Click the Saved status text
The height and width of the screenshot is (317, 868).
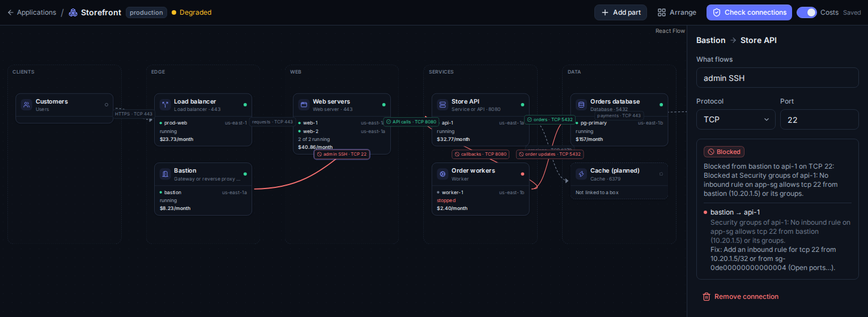(852, 12)
